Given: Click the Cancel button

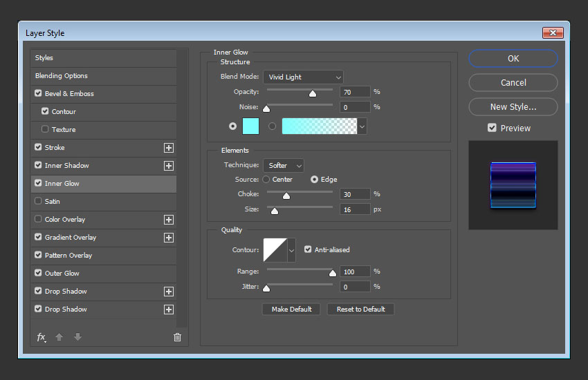Looking at the screenshot, I should coord(513,83).
